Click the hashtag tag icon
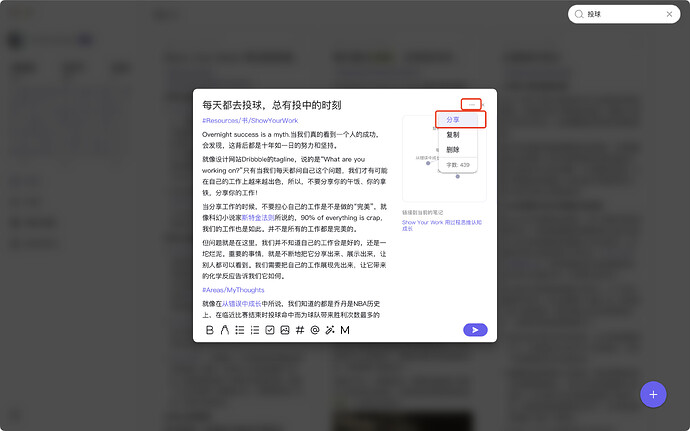 300,330
